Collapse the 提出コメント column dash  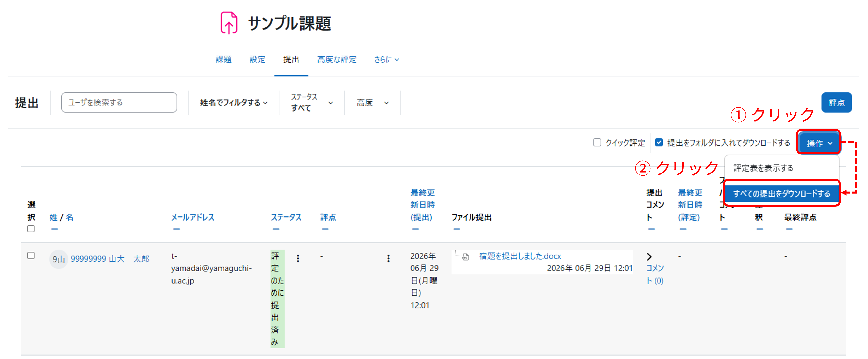(651, 229)
